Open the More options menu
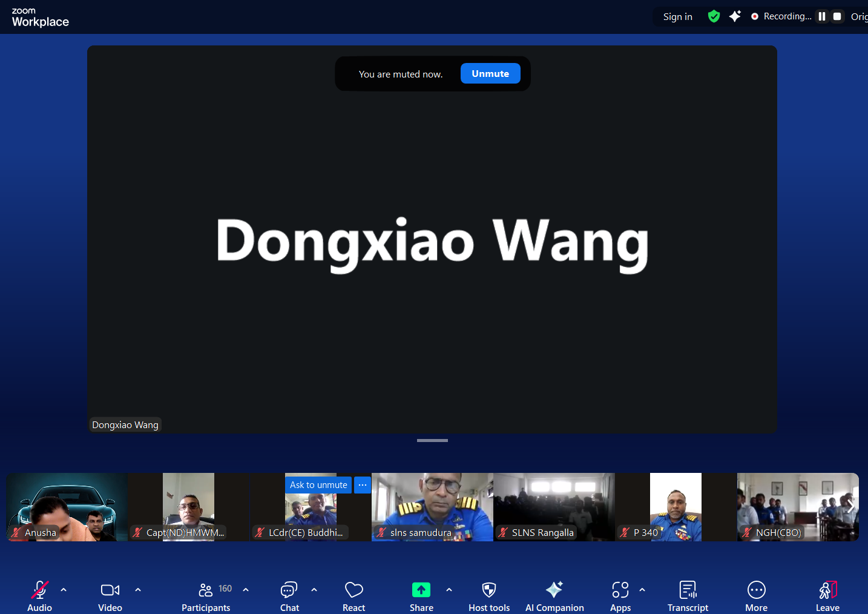Screen dimensions: 868x614 756,590
